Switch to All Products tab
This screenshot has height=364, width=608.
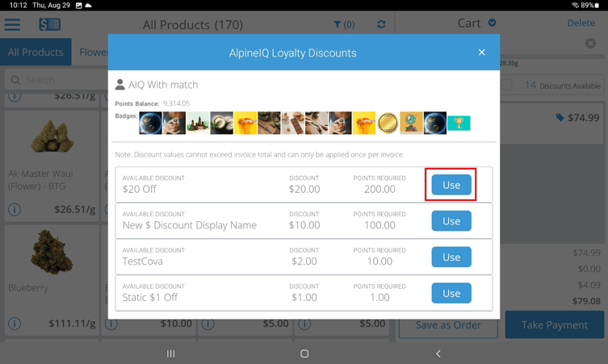tap(36, 52)
